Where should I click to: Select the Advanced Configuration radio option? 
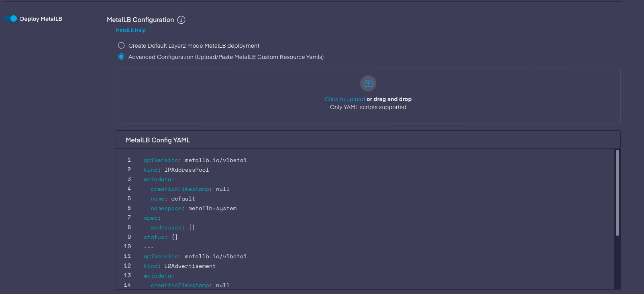pos(121,57)
